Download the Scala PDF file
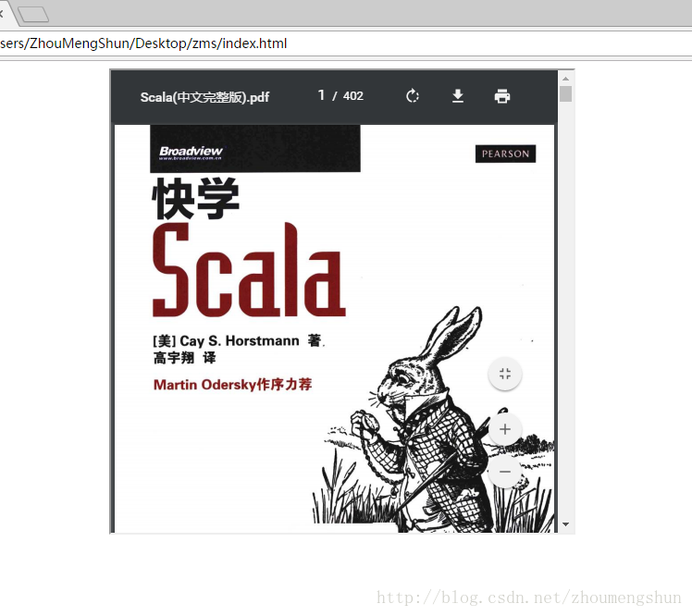The width and height of the screenshot is (692, 616). (458, 96)
